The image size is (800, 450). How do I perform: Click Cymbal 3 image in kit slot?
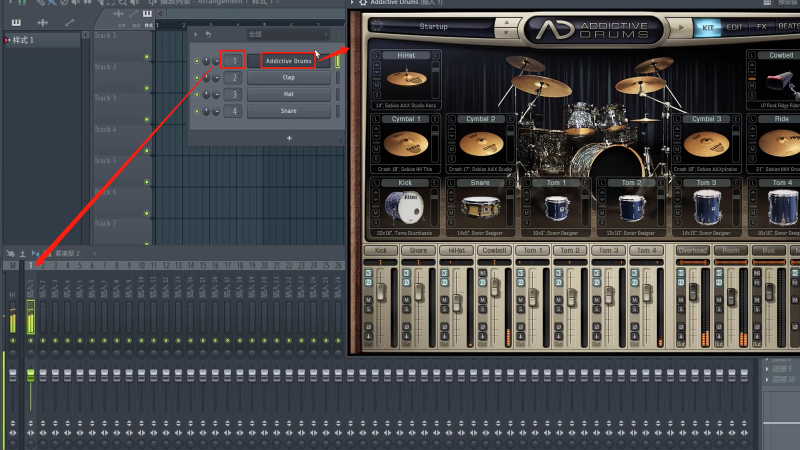pyautogui.click(x=707, y=144)
